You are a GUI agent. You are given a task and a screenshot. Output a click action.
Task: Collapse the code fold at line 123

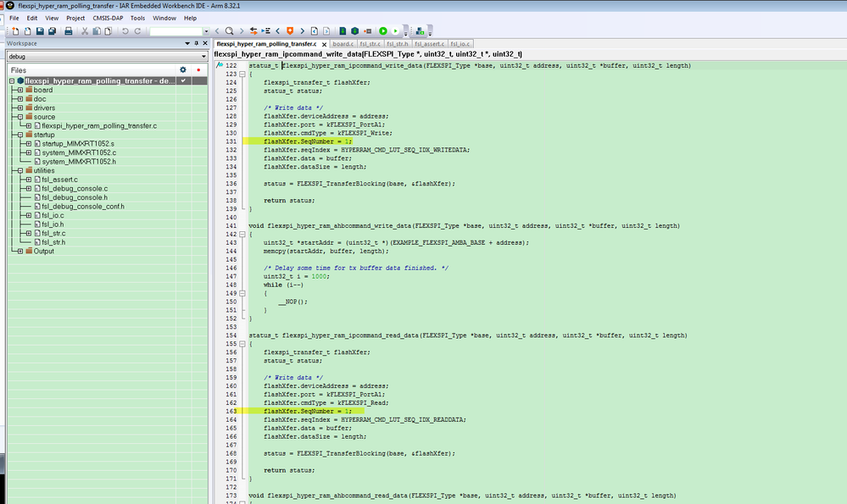242,74
